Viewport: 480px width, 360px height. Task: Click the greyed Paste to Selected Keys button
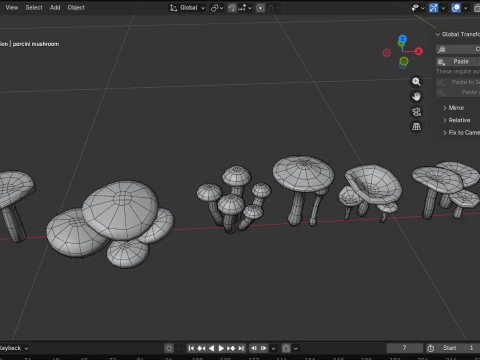tap(458, 82)
